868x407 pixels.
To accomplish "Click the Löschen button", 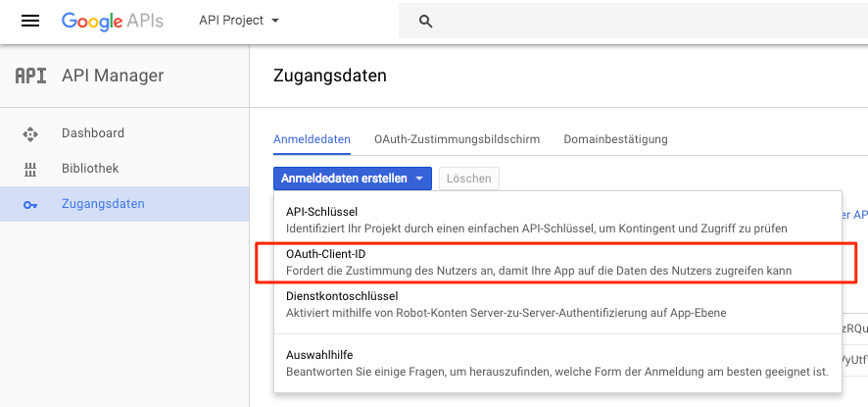I will 469,178.
